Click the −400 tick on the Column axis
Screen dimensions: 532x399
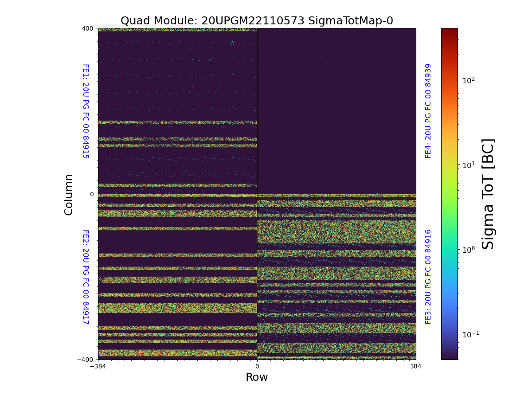pos(86,360)
